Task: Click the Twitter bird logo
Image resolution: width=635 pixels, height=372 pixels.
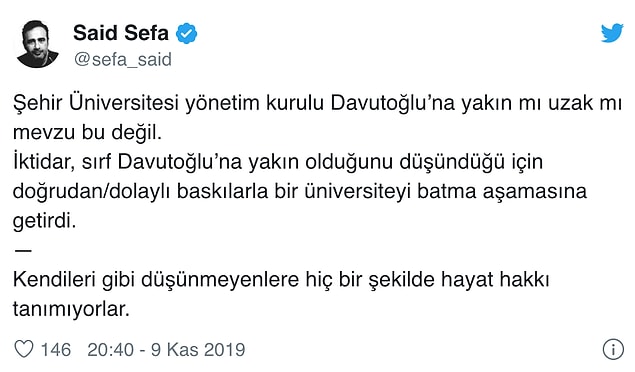Action: click(612, 33)
